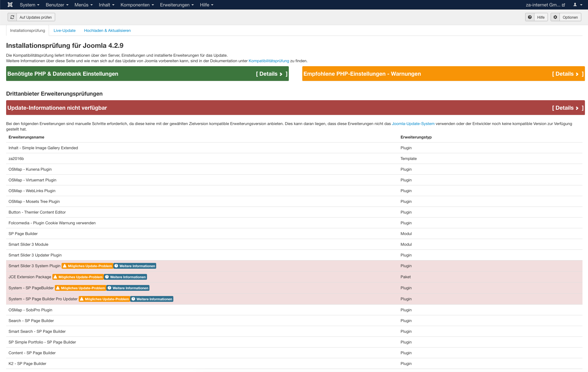Click the Joomla logo icon

10,5
